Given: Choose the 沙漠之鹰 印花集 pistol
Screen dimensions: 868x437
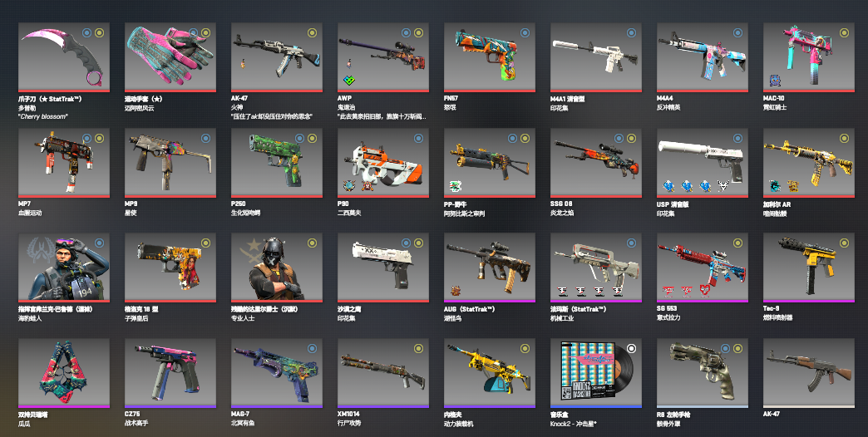Looking at the screenshot, I should tap(383, 268).
